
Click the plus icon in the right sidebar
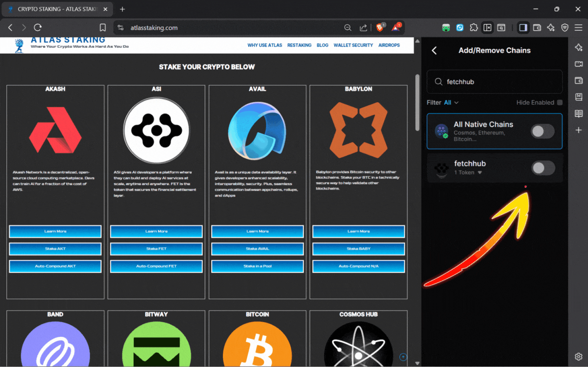pos(579,130)
